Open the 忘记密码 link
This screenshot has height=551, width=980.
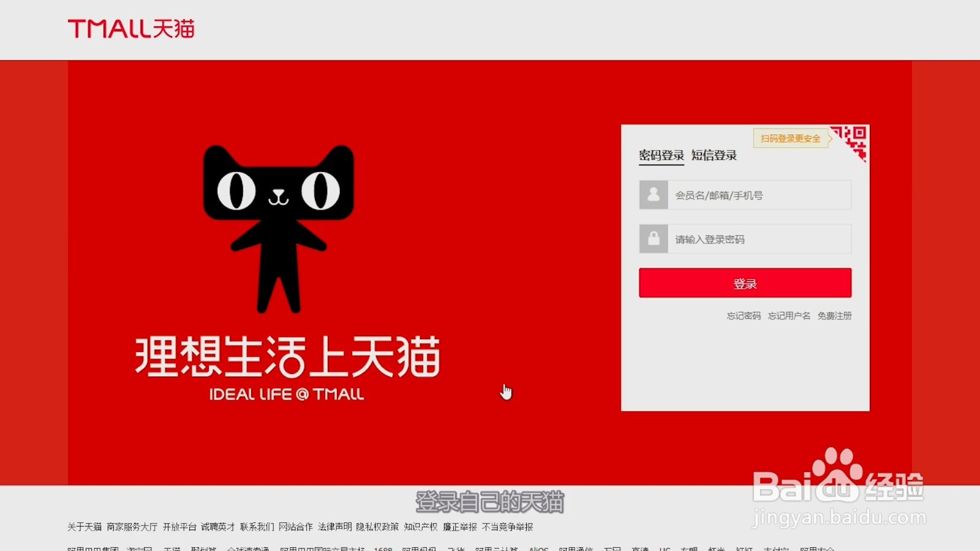744,316
